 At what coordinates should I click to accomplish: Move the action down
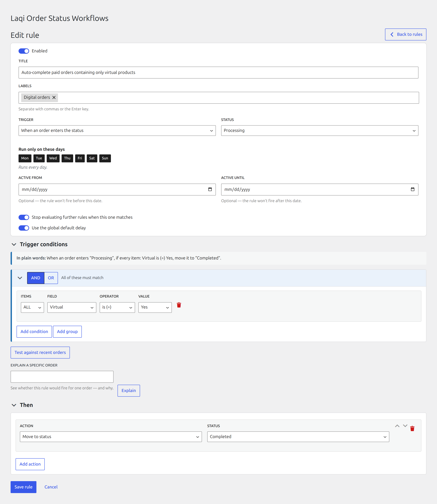click(x=405, y=426)
